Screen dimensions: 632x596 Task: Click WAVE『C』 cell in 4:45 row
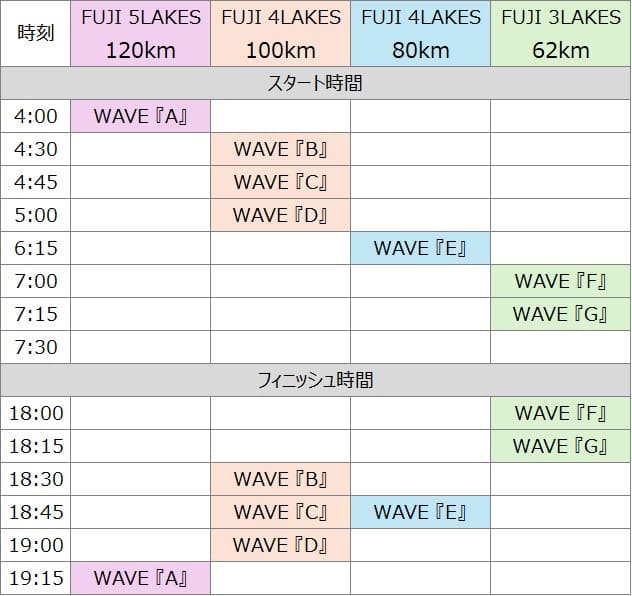click(x=281, y=183)
